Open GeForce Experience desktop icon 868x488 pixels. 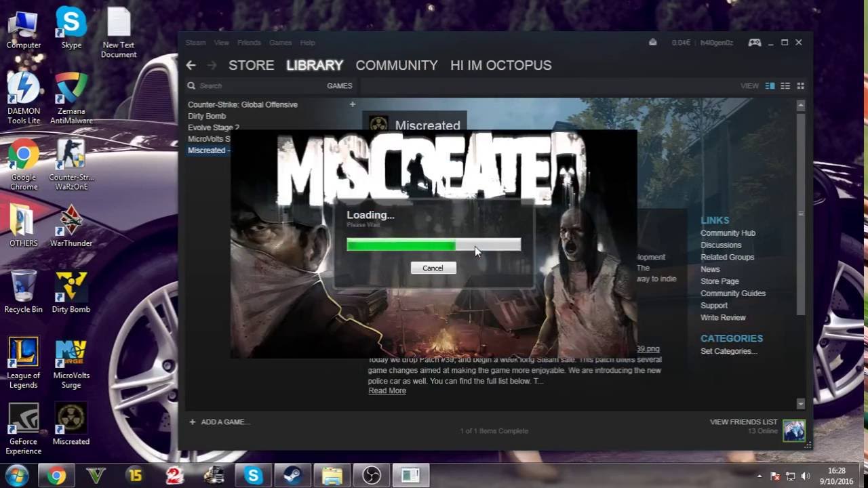click(x=24, y=429)
